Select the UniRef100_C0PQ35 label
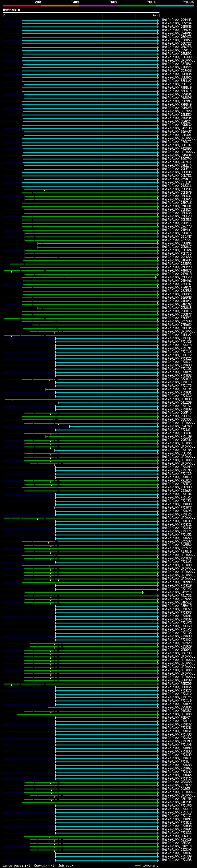Viewport: 197px width, 868px height. [177, 74]
